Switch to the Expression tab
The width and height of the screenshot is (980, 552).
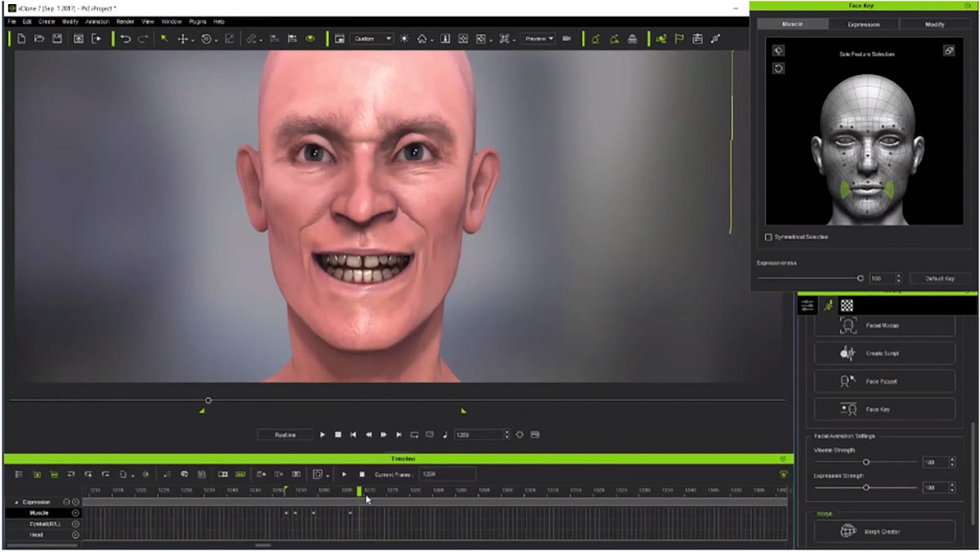(x=863, y=24)
